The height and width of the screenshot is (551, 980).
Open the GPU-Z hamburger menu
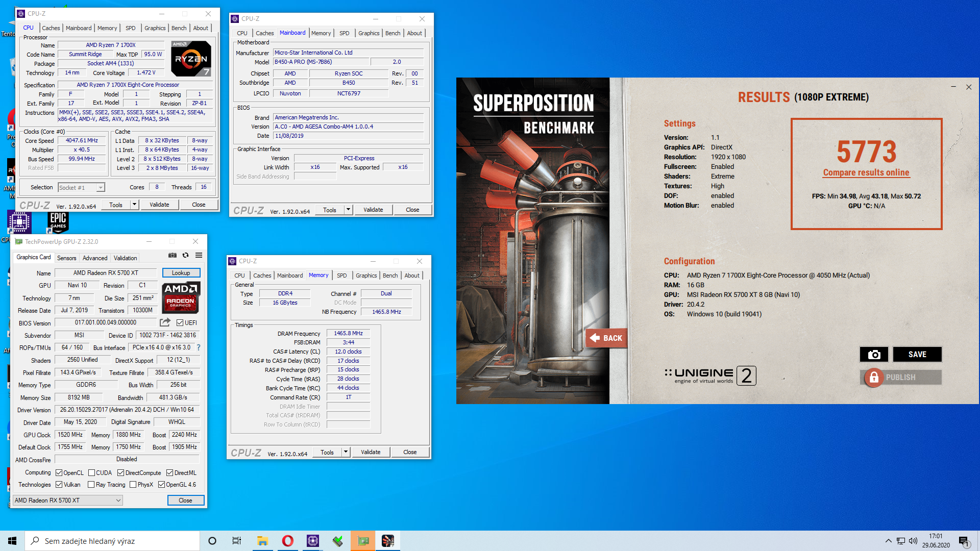(x=199, y=256)
